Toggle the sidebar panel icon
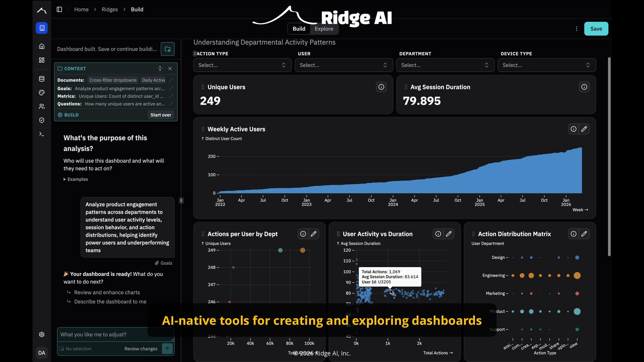644x362 pixels. click(x=59, y=9)
